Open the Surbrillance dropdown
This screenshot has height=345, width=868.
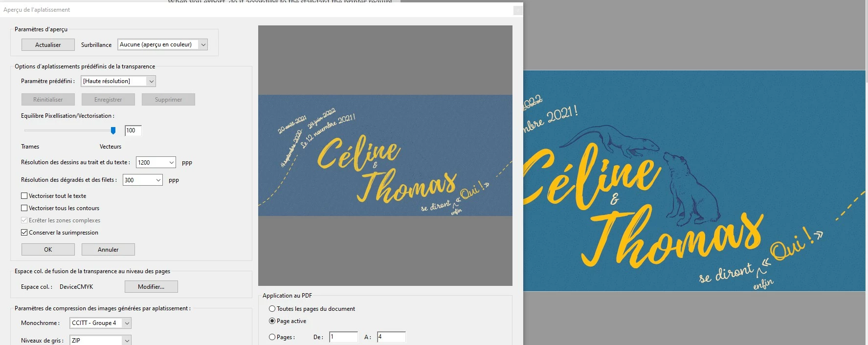162,44
